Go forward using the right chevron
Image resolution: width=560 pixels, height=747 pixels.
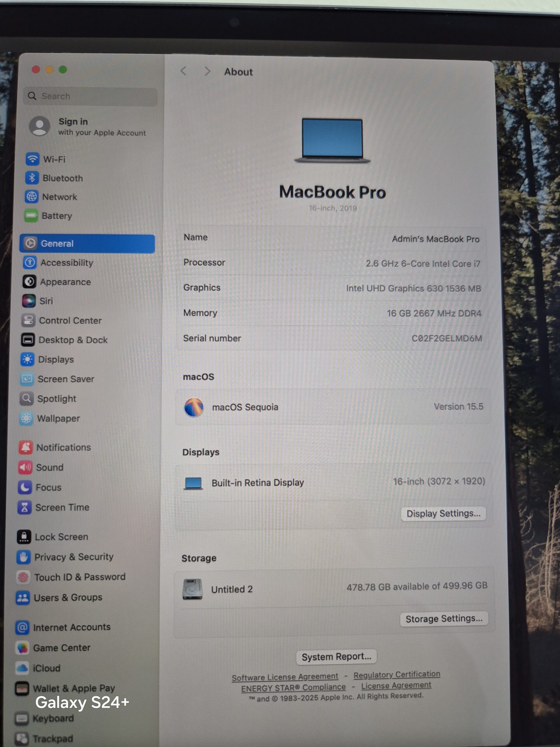click(x=208, y=71)
